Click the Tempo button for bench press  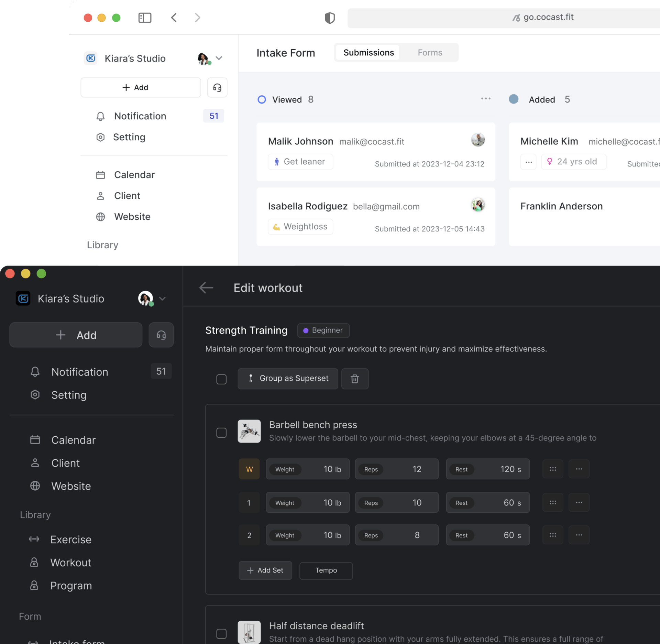tap(326, 569)
